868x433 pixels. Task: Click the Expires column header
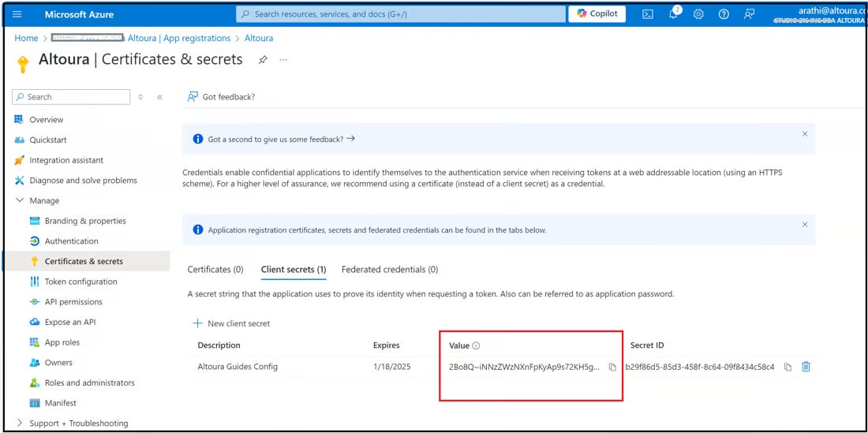[x=387, y=345]
